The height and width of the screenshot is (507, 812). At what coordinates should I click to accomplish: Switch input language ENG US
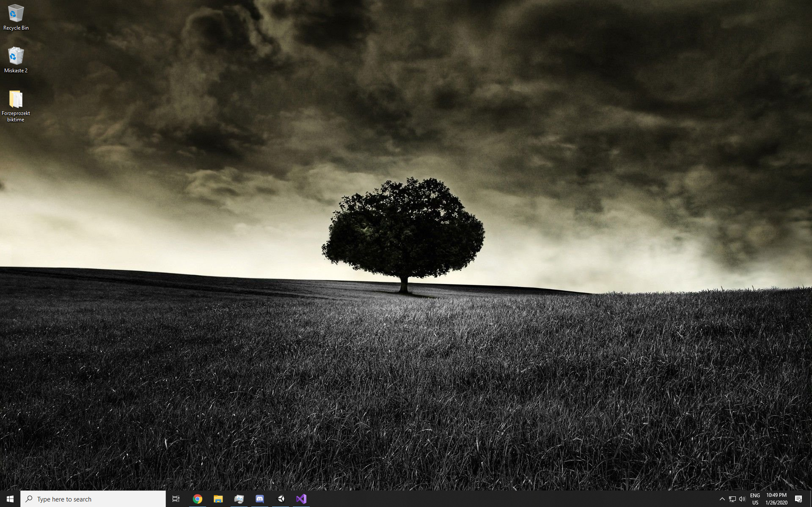(x=755, y=499)
